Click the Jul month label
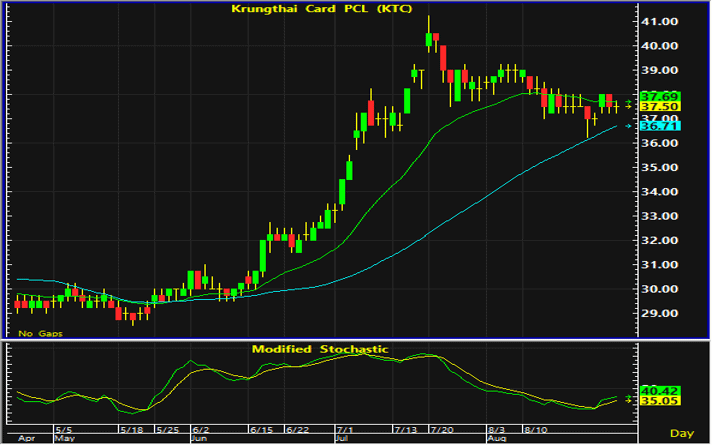Image resolution: width=712 pixels, height=445 pixels. coord(342,439)
